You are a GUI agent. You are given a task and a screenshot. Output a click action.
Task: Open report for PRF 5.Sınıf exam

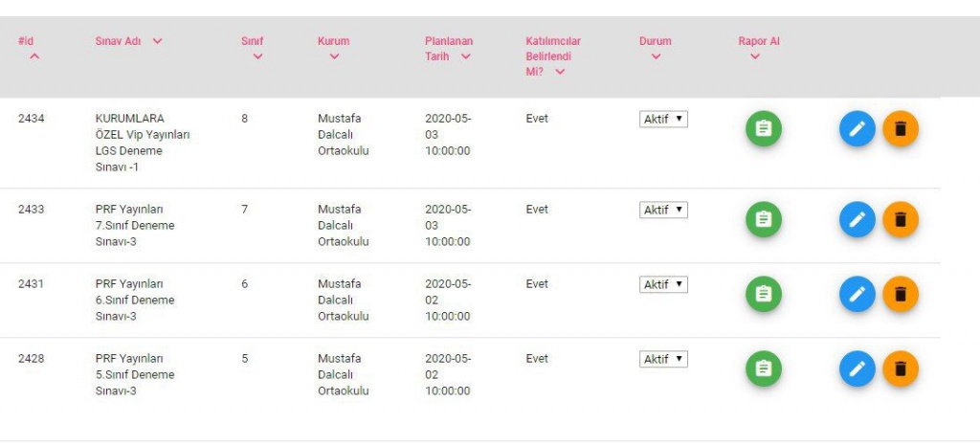[763, 369]
